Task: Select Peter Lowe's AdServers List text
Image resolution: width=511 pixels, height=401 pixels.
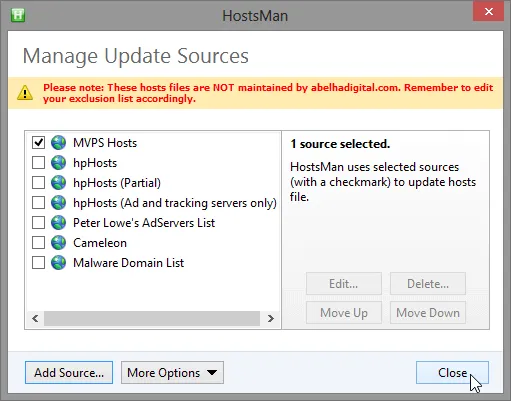Action: [x=144, y=223]
